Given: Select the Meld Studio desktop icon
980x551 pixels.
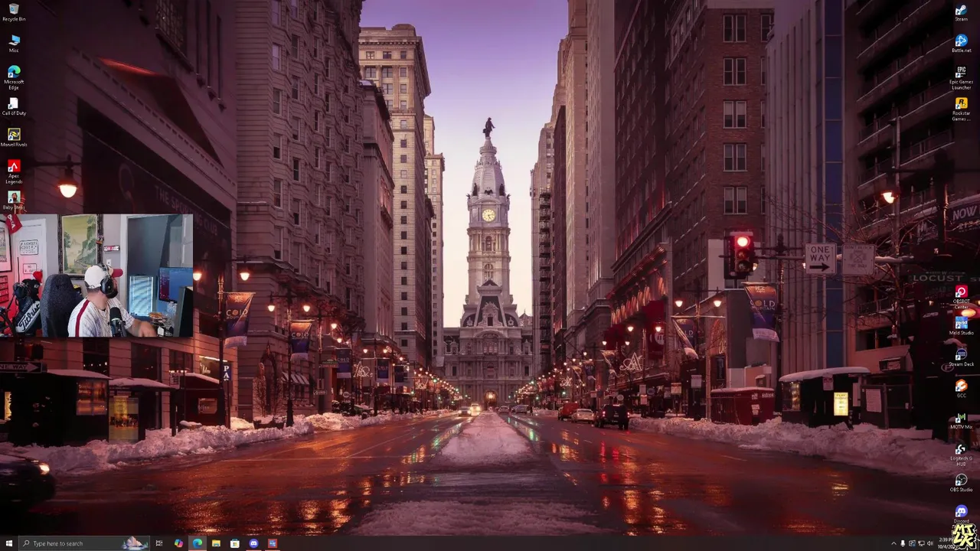Looking at the screenshot, I should (x=961, y=325).
